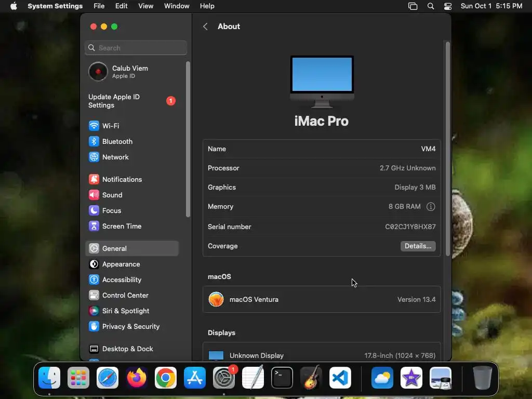Open the Help menu

click(207, 6)
